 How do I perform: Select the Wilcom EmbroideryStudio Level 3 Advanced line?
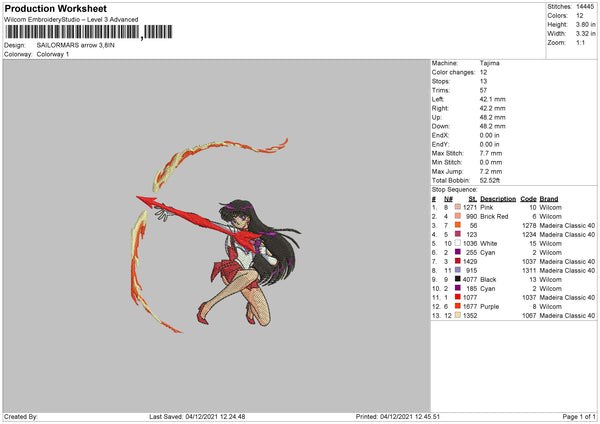click(71, 20)
